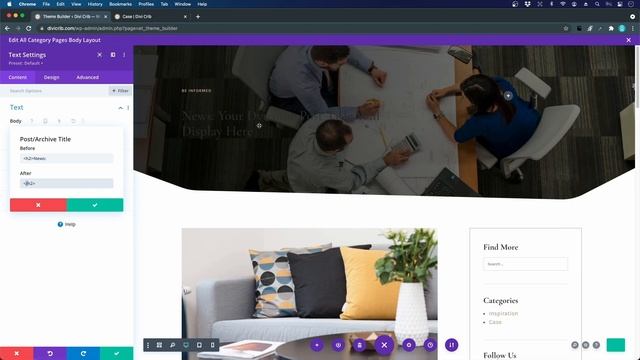The width and height of the screenshot is (640, 360).
Task: Click the expand/snap modal icon in Text Settings header
Action: (113, 55)
